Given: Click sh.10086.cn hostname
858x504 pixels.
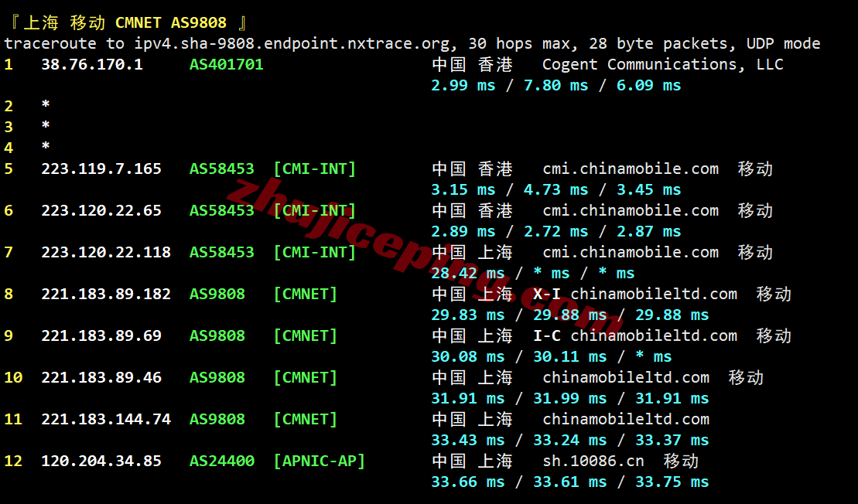Looking at the screenshot, I should [593, 461].
